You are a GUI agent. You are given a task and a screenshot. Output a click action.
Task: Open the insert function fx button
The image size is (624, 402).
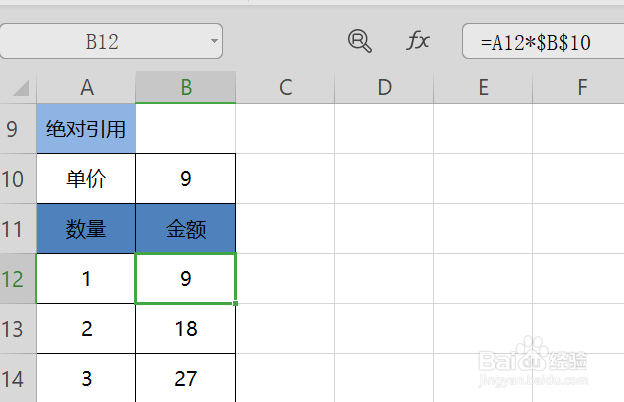(418, 41)
